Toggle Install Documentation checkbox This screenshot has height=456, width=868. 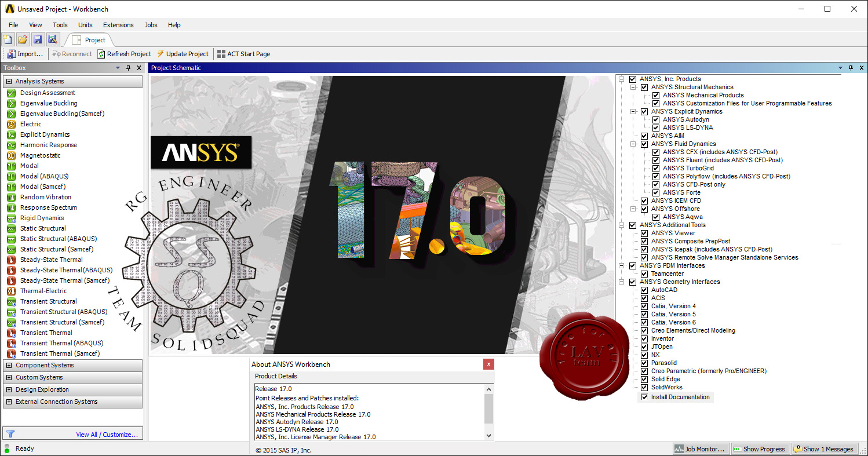(644, 397)
